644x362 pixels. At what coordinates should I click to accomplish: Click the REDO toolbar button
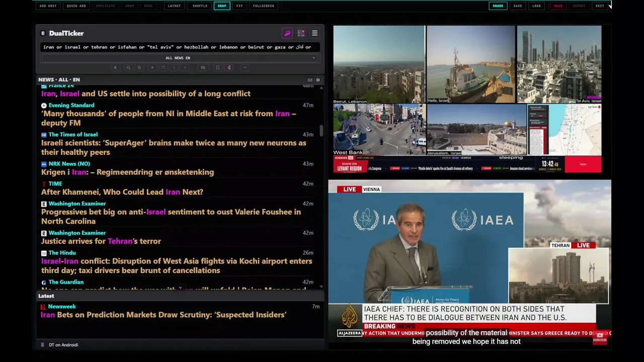tap(148, 6)
